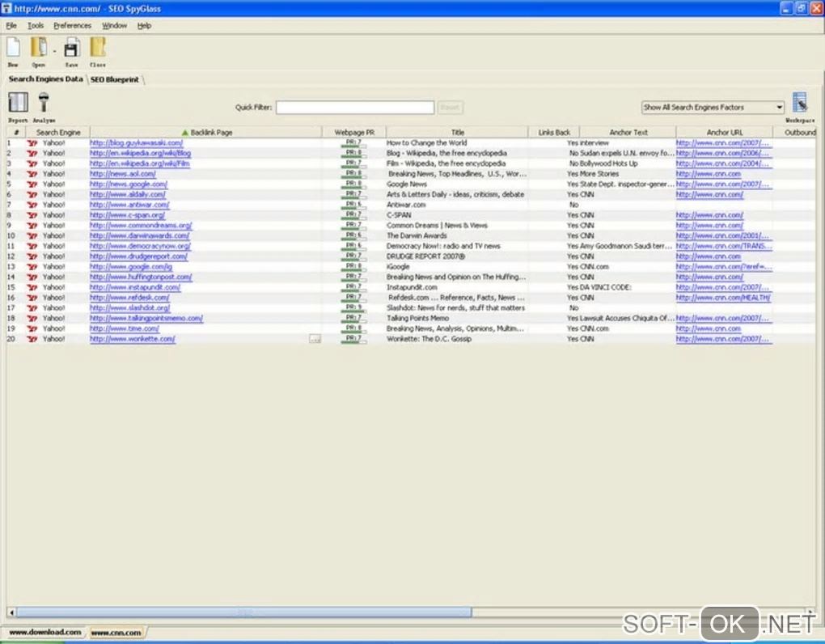Select the www.cnn.com project tab
The width and height of the screenshot is (825, 644).
tap(116, 633)
